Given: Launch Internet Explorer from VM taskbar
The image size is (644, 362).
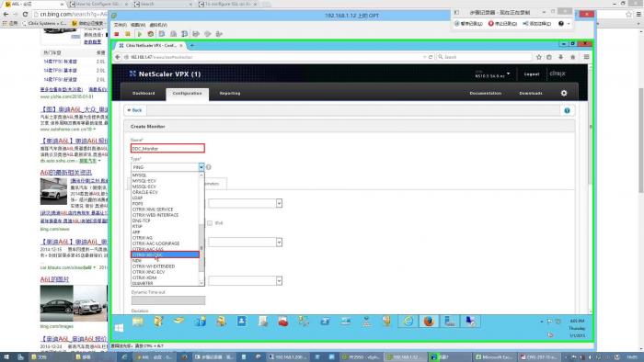Looking at the screenshot, I should click(408, 322).
